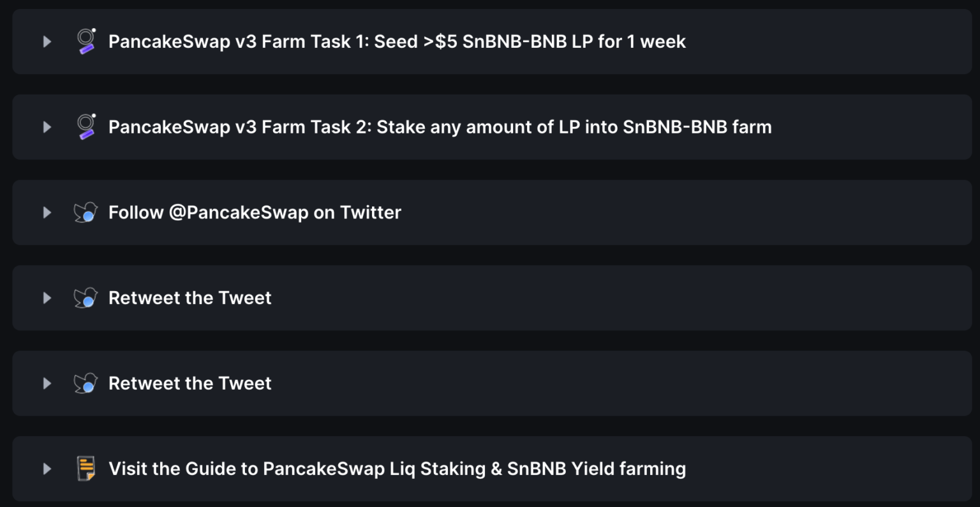This screenshot has height=507, width=980.
Task: Expand the Follow @PancakeSwap task arrow
Action: point(47,213)
